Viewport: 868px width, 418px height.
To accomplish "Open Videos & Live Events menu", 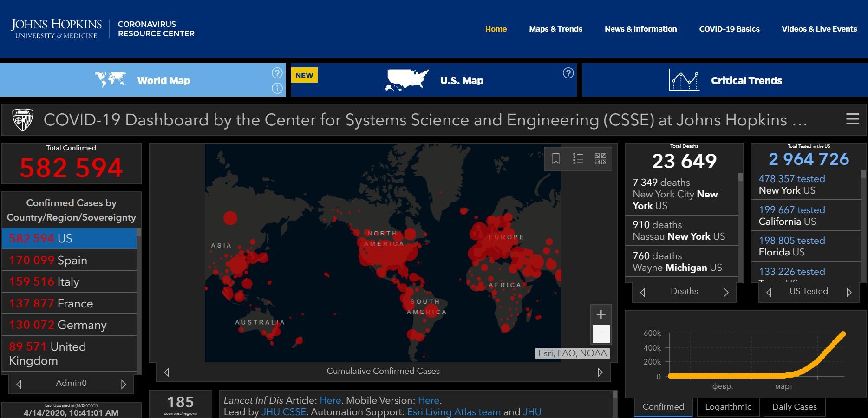I will pyautogui.click(x=819, y=29).
